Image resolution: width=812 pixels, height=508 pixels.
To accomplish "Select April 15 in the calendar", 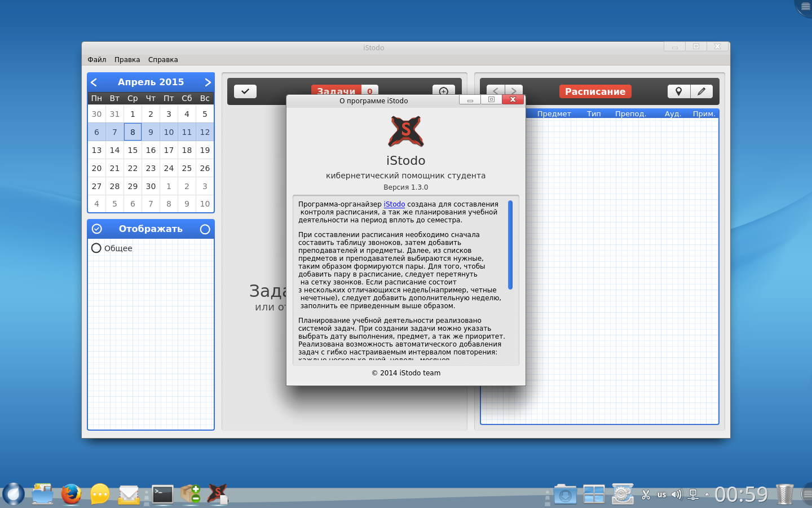I will (x=133, y=150).
